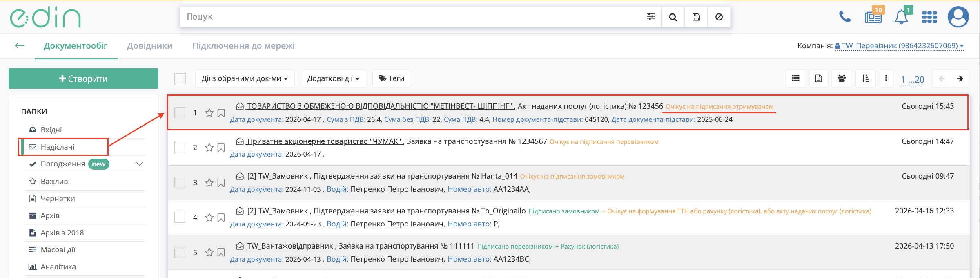Open the news icon with badge 10
This screenshot has width=980, height=278.
pyautogui.click(x=873, y=18)
